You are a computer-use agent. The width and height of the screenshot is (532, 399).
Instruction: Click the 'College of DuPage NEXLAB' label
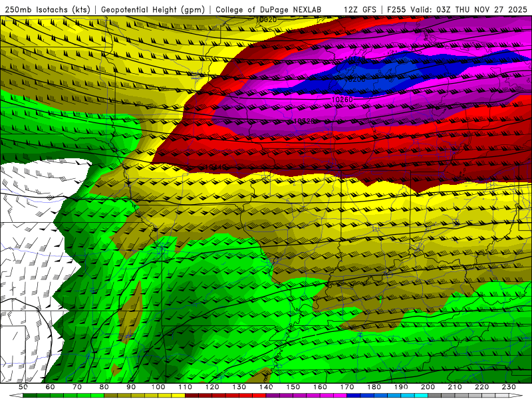269,10
